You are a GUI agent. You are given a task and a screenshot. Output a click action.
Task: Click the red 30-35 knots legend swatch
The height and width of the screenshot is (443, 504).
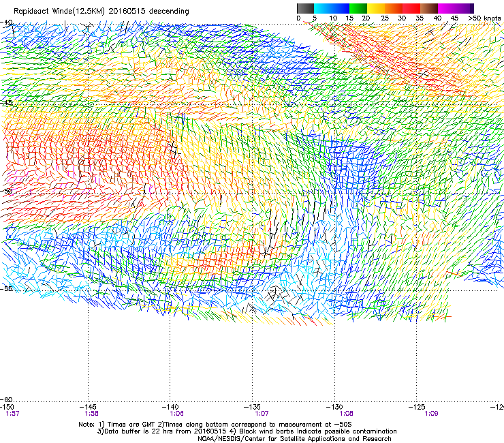(x=411, y=8)
